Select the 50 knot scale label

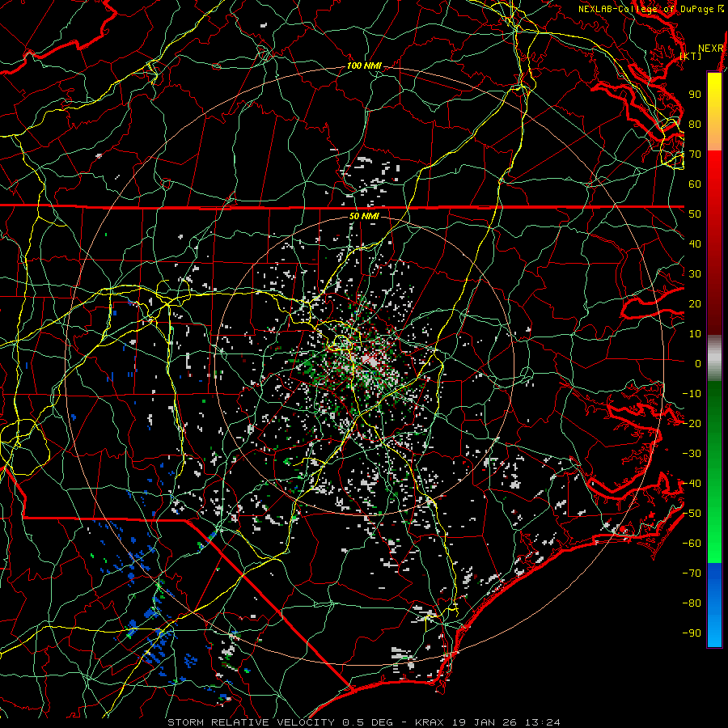[695, 214]
